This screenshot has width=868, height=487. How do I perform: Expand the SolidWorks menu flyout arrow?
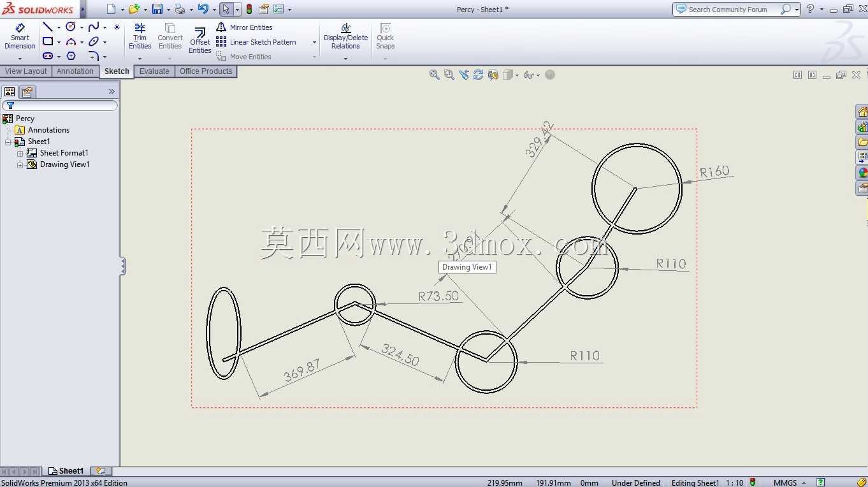click(83, 9)
